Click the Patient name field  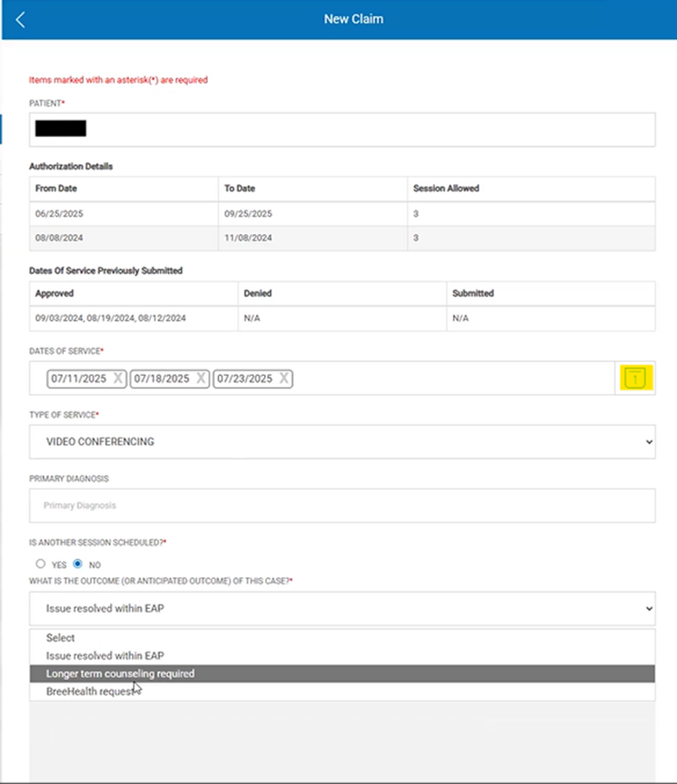[342, 129]
